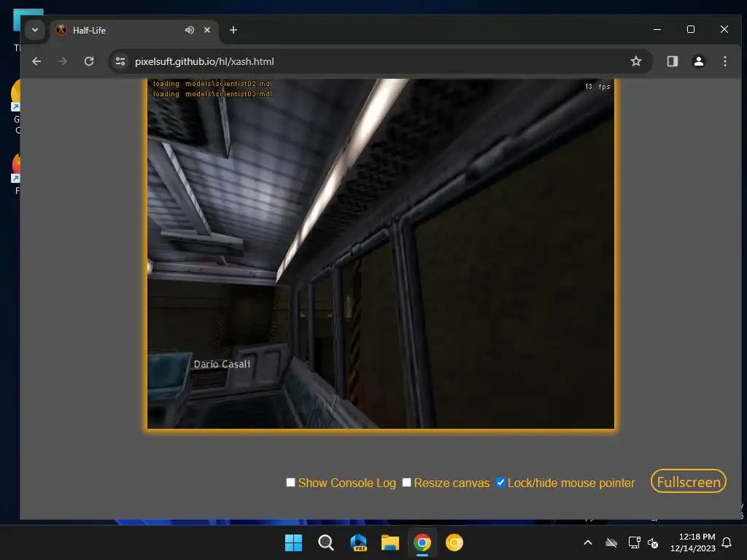Go back to the previous page
The width and height of the screenshot is (747, 560).
coord(36,61)
